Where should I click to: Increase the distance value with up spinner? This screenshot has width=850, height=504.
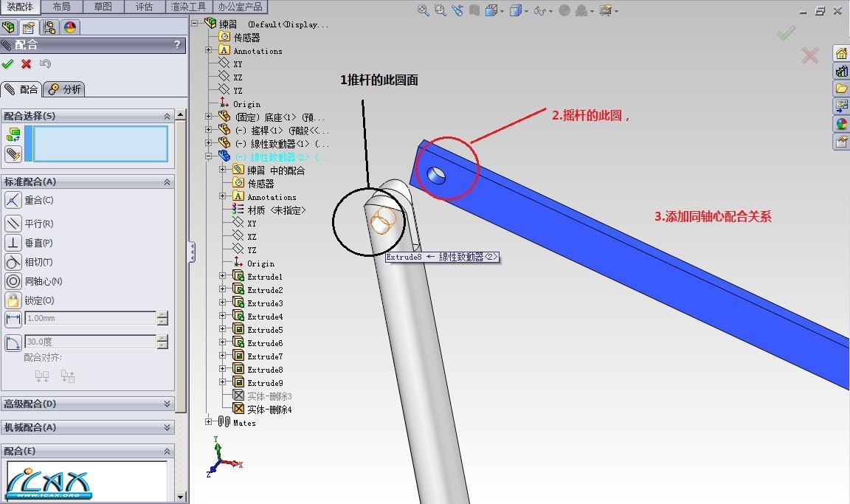click(162, 315)
